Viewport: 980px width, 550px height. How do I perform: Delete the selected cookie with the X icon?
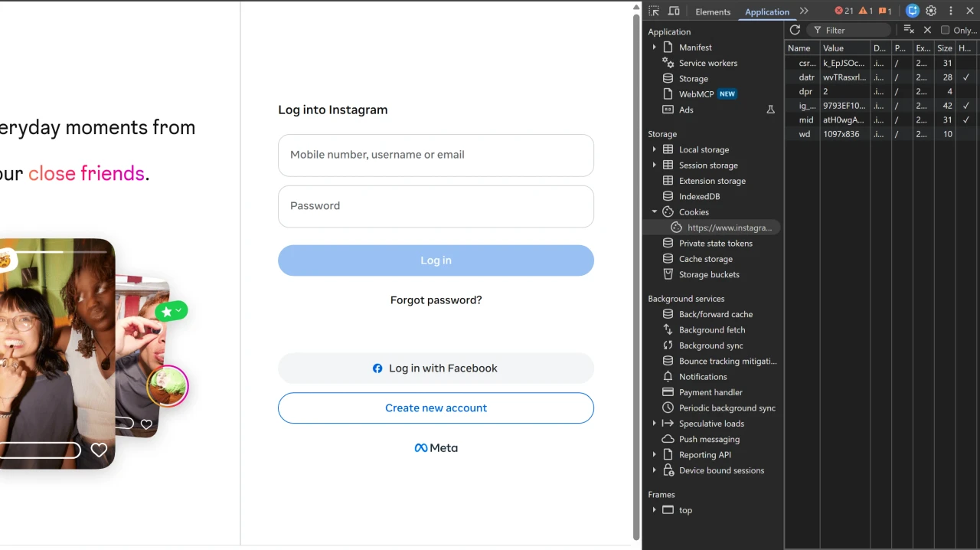[927, 30]
